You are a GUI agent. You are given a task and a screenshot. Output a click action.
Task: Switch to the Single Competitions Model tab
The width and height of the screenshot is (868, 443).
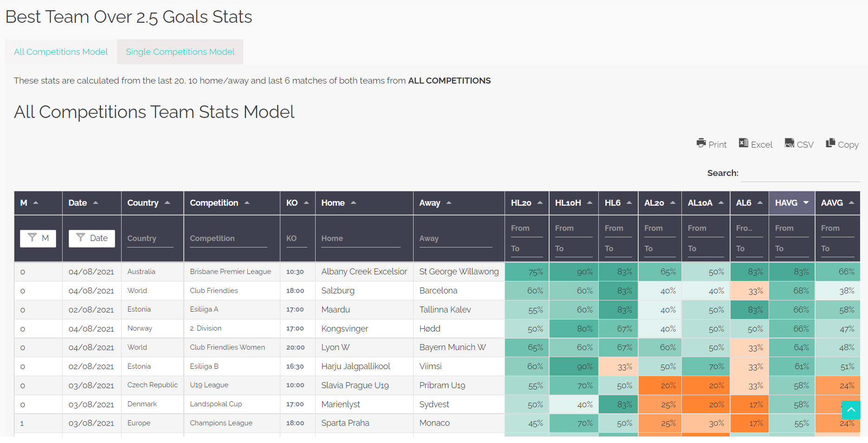pos(180,52)
